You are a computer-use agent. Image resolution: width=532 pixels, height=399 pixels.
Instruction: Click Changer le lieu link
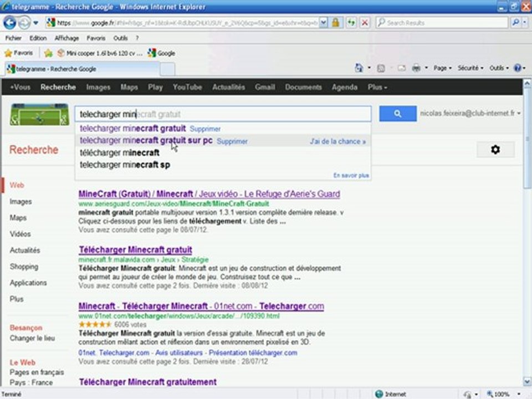pyautogui.click(x=32, y=338)
